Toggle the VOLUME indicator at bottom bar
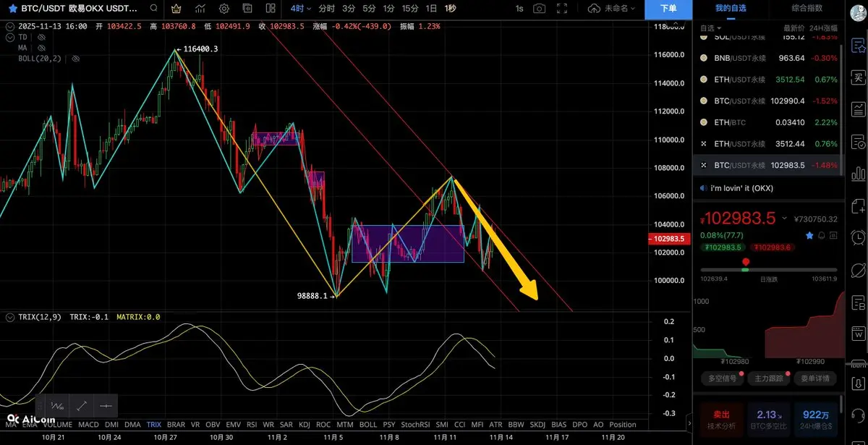868x445 pixels. [58, 425]
